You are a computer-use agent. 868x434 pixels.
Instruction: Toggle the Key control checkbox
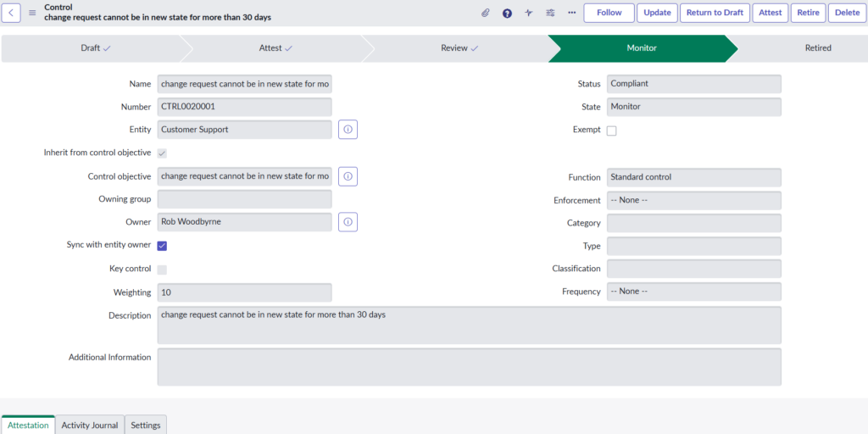click(162, 270)
